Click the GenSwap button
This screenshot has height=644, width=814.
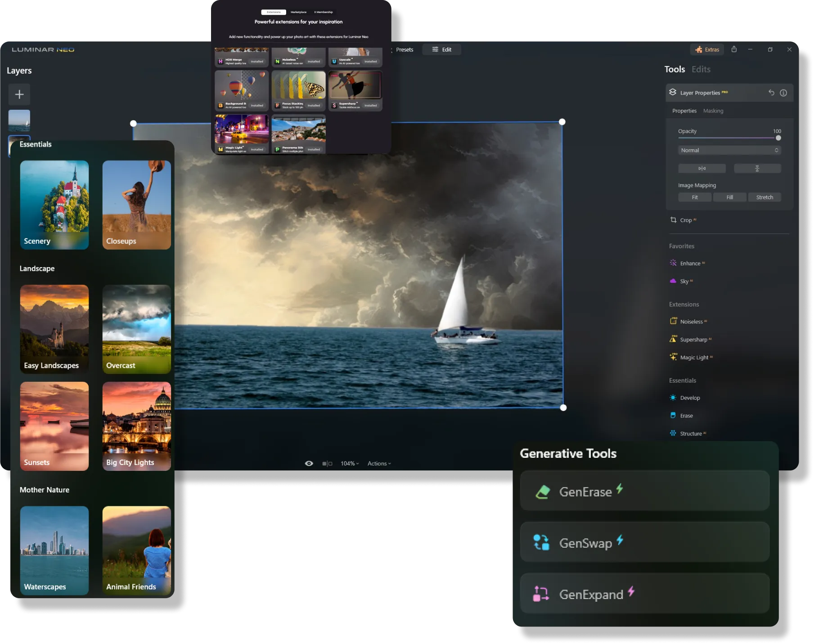point(645,542)
